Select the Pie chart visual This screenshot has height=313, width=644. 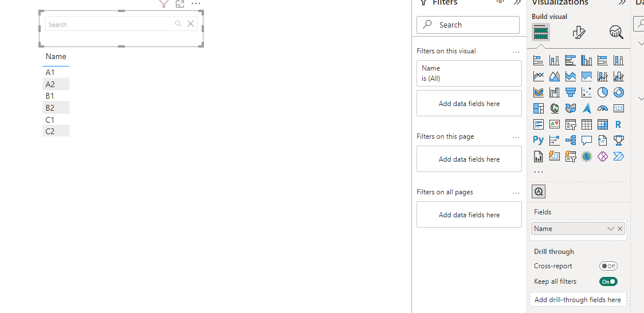(603, 92)
